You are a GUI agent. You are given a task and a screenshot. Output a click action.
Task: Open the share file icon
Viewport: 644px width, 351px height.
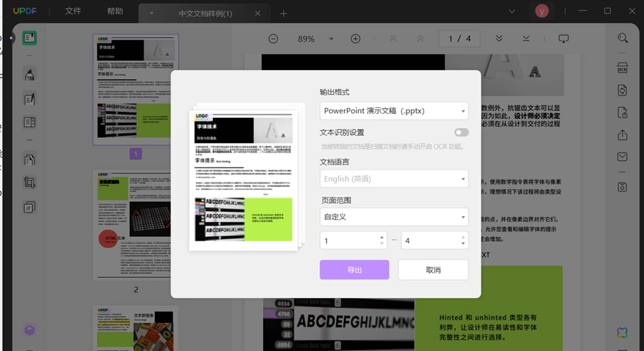coord(622,135)
